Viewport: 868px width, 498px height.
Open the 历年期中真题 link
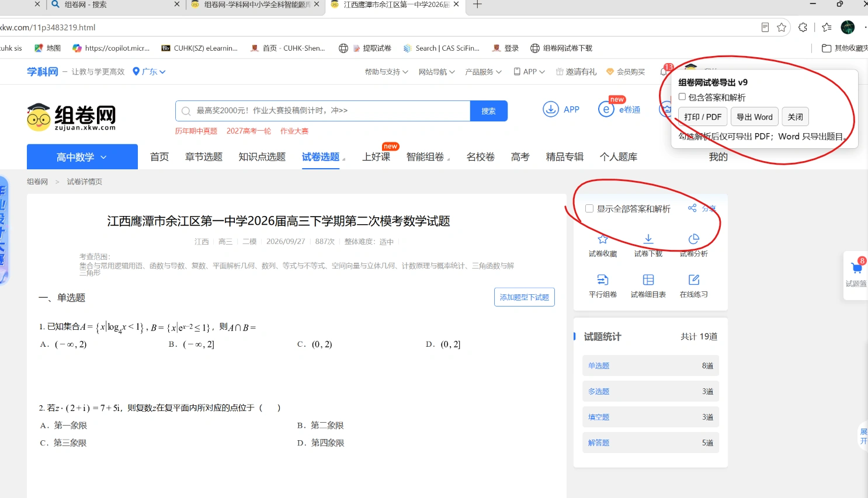click(x=196, y=131)
